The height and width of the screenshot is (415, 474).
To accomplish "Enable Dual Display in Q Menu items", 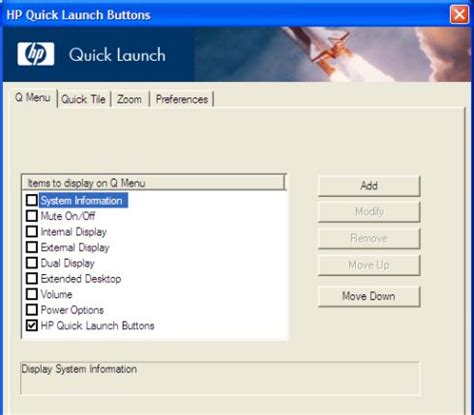I will pyautogui.click(x=32, y=263).
